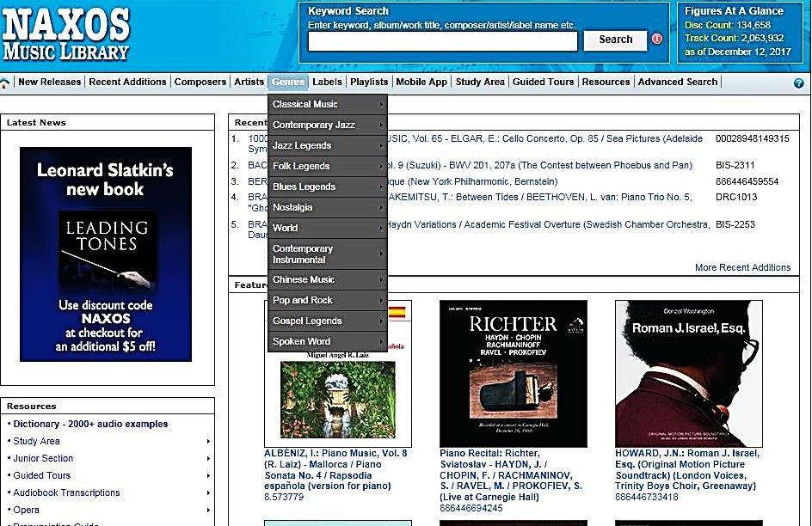Click catalog number 886446694245

tap(471, 508)
